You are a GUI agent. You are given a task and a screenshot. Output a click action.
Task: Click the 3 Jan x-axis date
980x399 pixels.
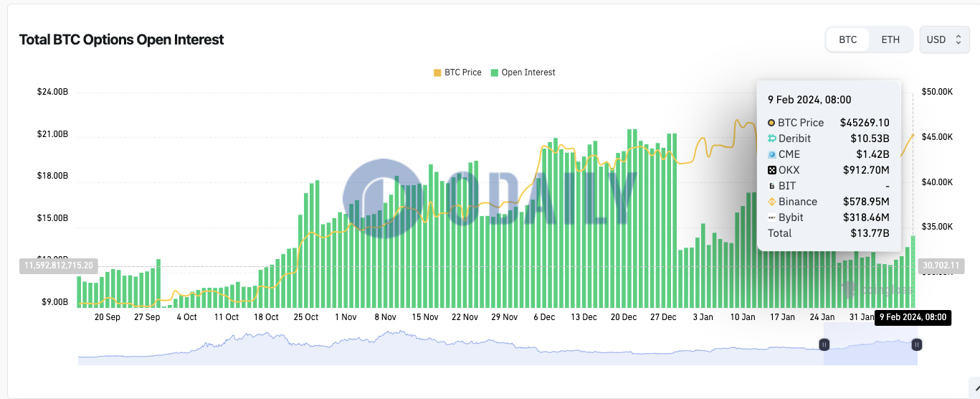click(703, 316)
